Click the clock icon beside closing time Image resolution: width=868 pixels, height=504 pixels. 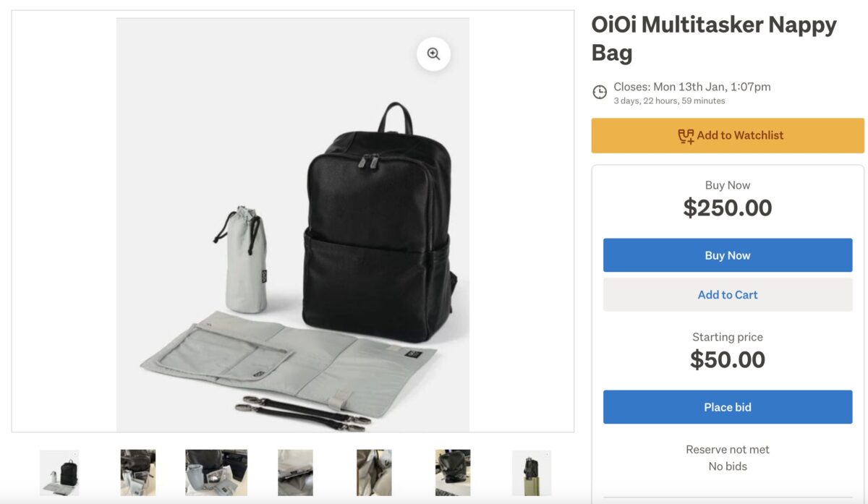click(x=600, y=93)
